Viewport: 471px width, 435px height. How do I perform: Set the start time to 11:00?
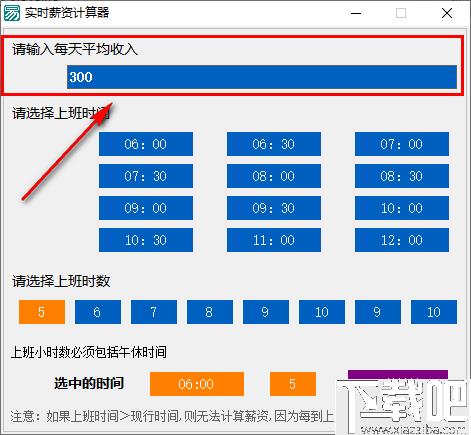coord(274,240)
